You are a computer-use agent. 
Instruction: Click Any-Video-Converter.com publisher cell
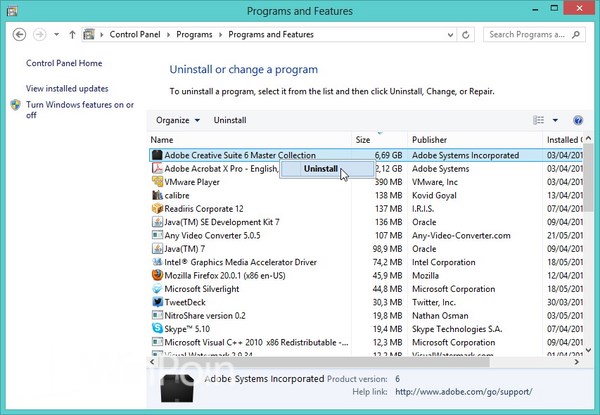pyautogui.click(x=461, y=236)
